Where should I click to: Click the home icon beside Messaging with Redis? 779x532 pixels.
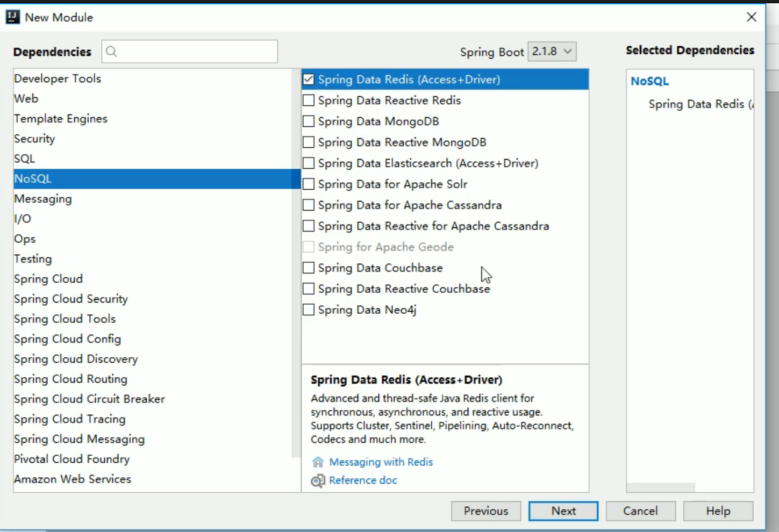pos(318,462)
